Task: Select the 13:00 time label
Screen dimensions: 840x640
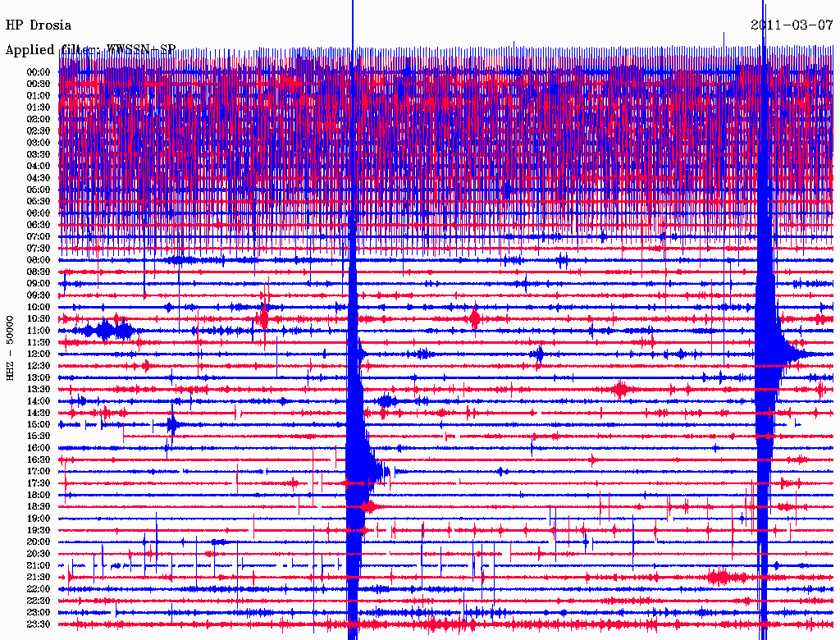Action: (39, 377)
